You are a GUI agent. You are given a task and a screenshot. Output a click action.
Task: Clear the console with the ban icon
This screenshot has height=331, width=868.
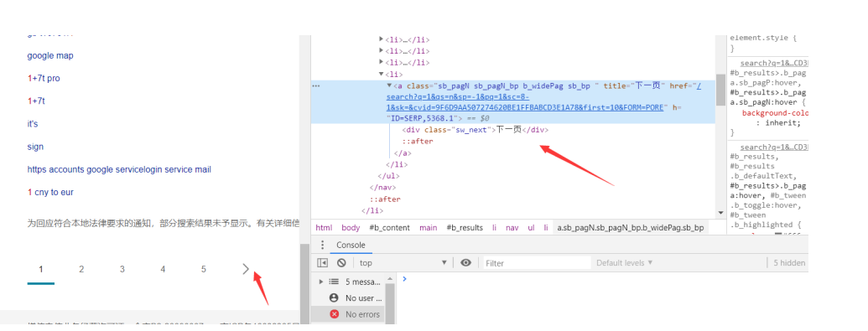tap(341, 263)
